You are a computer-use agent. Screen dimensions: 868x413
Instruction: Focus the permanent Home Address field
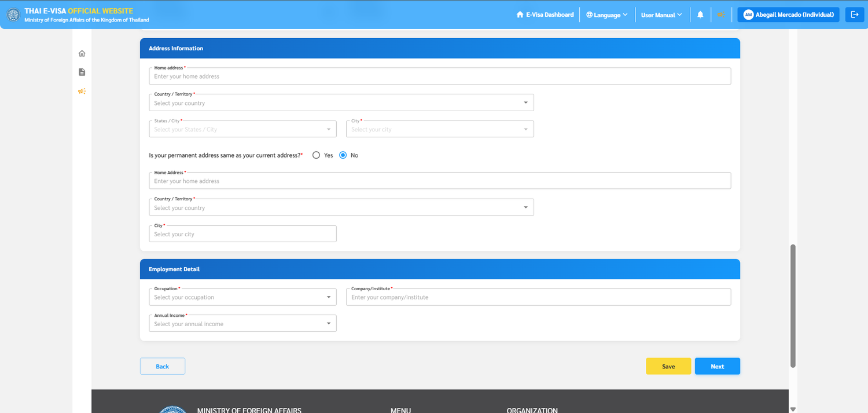click(440, 181)
